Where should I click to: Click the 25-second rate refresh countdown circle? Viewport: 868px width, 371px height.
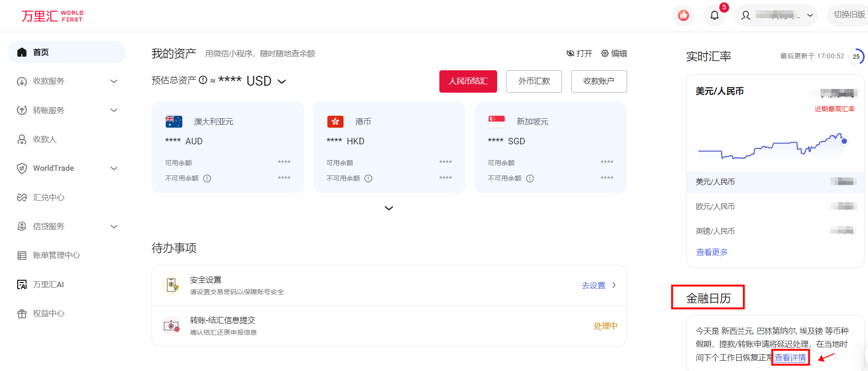(x=856, y=56)
